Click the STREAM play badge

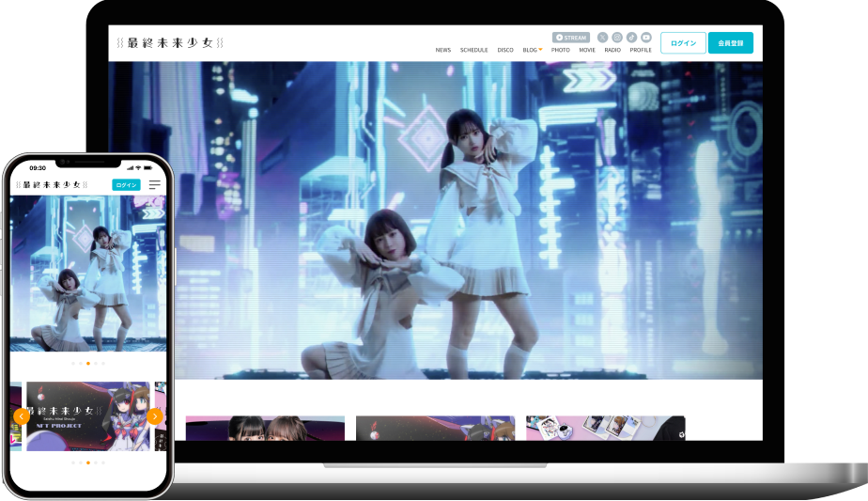pyautogui.click(x=571, y=38)
